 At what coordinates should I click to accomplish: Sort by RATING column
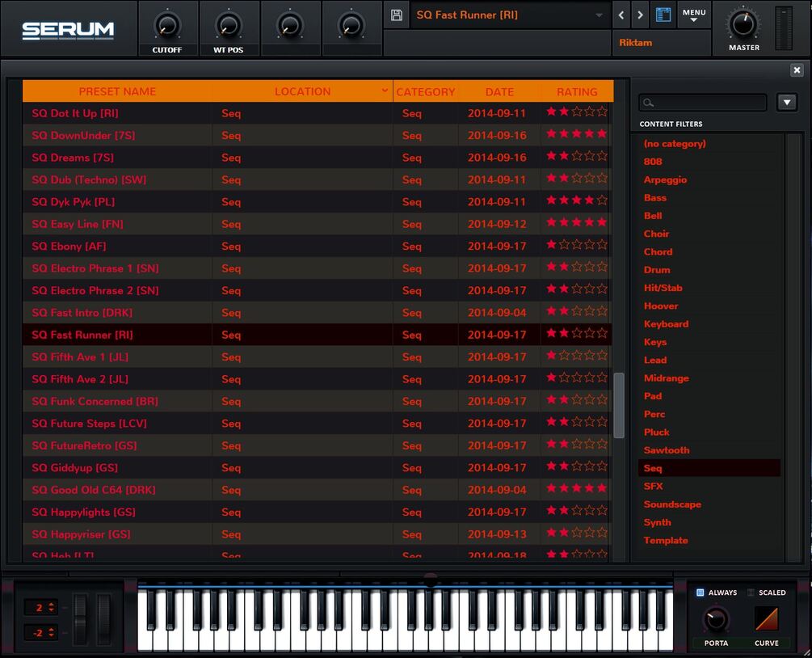(577, 91)
